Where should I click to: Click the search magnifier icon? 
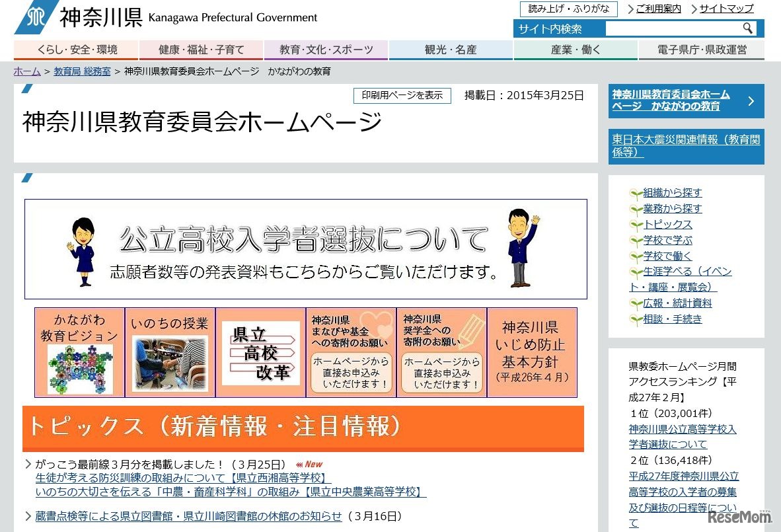click(x=747, y=28)
